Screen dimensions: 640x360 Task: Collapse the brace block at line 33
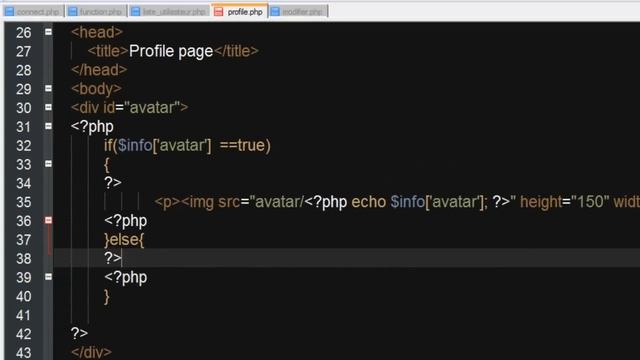tap(48, 164)
